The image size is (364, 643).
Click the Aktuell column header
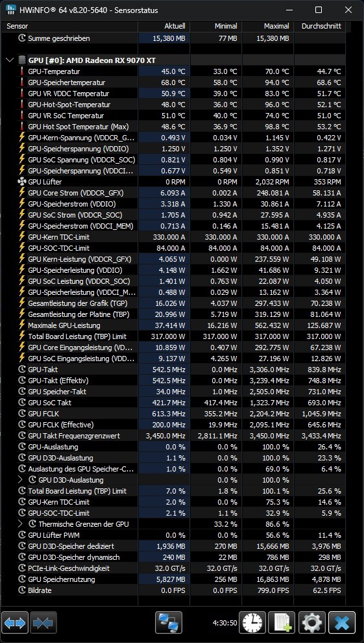(x=164, y=26)
